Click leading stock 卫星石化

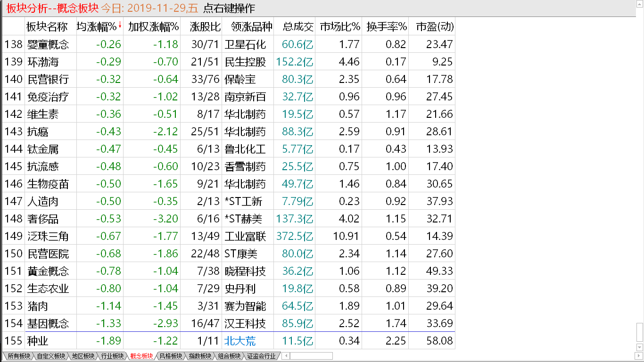(x=246, y=44)
